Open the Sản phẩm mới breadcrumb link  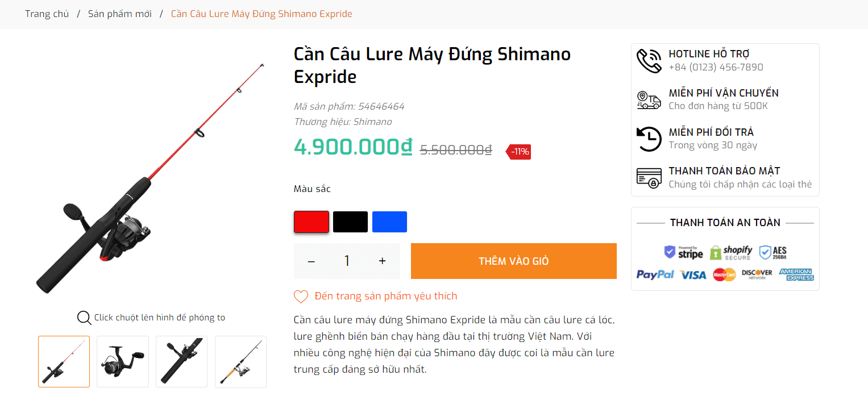point(119,13)
